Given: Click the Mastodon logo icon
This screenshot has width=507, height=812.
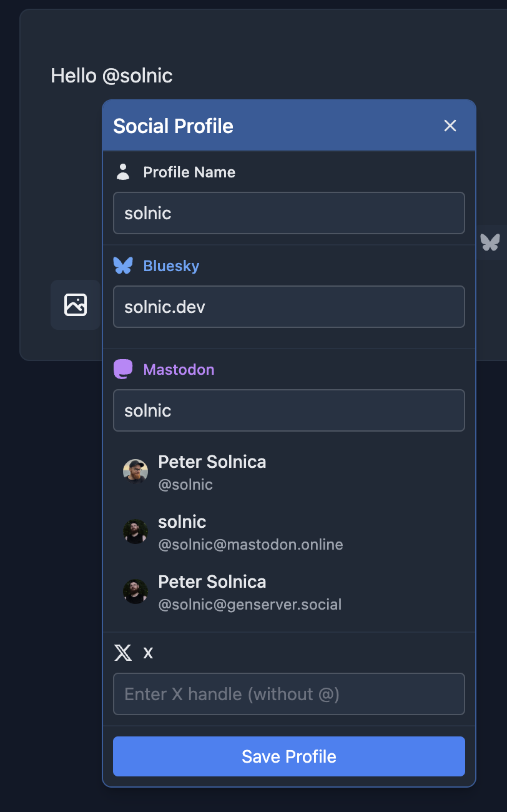Looking at the screenshot, I should click(123, 369).
